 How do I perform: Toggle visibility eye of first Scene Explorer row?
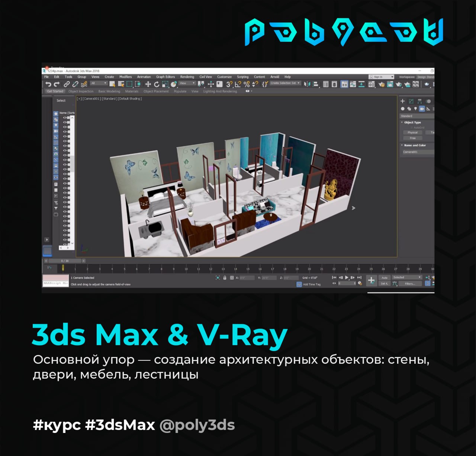[65, 118]
